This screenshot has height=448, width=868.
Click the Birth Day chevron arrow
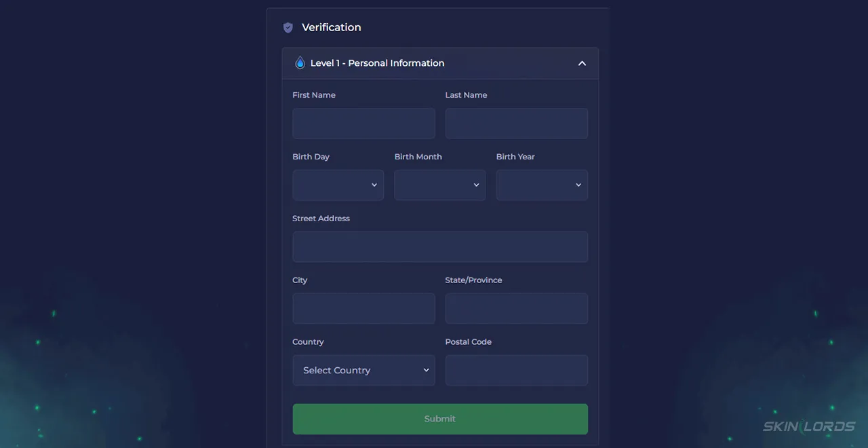(374, 185)
